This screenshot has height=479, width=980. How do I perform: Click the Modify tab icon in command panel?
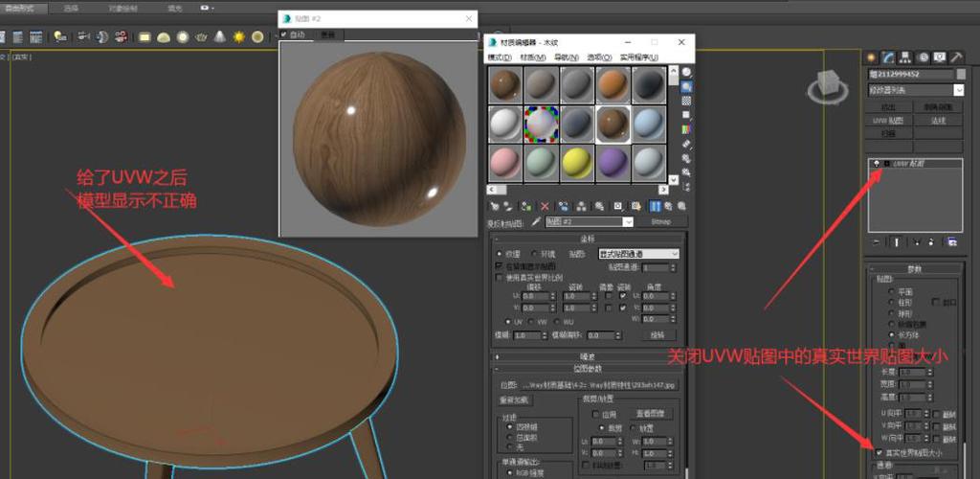click(x=887, y=57)
